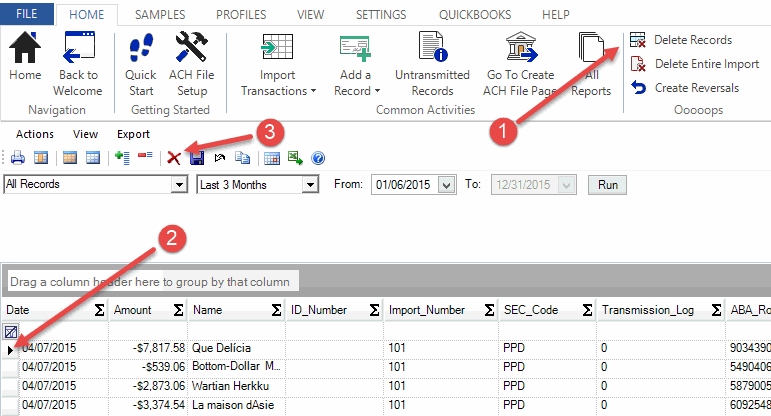Expand the All Records filter dropdown
The image size is (771, 416).
pos(180,185)
